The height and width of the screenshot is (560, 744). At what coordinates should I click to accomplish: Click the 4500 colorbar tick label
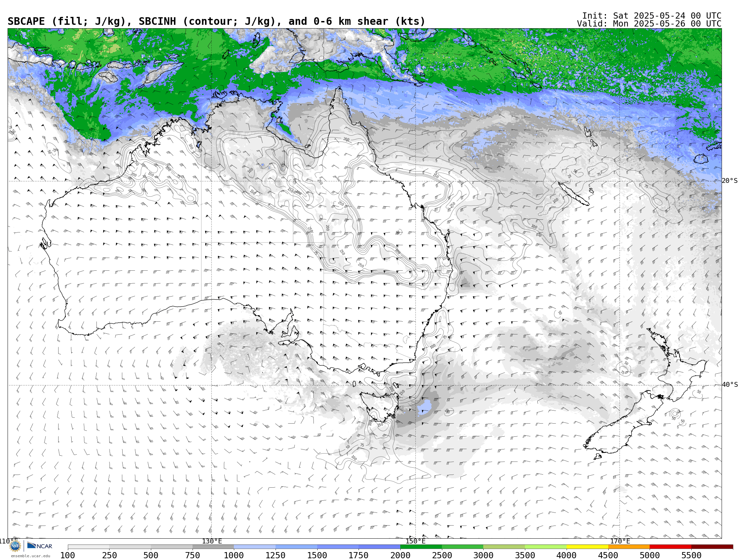coord(608,556)
